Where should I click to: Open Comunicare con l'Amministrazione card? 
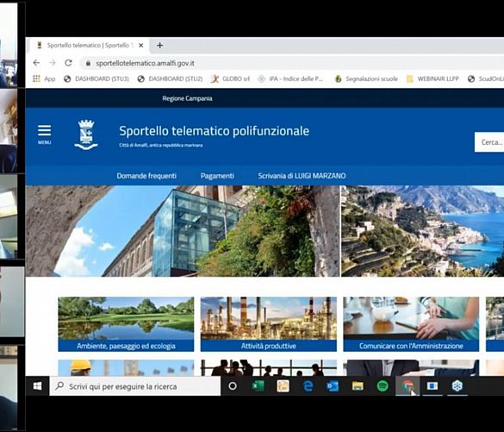411,324
